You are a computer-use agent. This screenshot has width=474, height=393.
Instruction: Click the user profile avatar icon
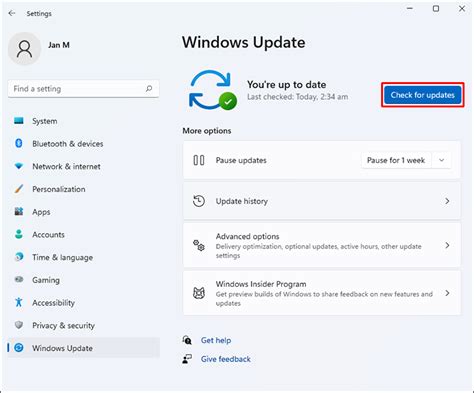[24, 49]
